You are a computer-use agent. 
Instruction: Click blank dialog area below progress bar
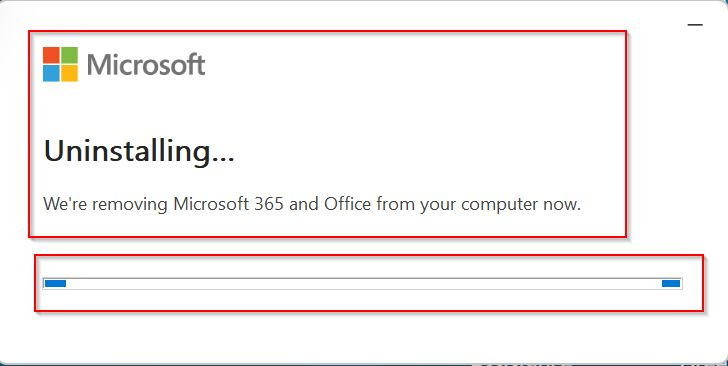(364, 338)
